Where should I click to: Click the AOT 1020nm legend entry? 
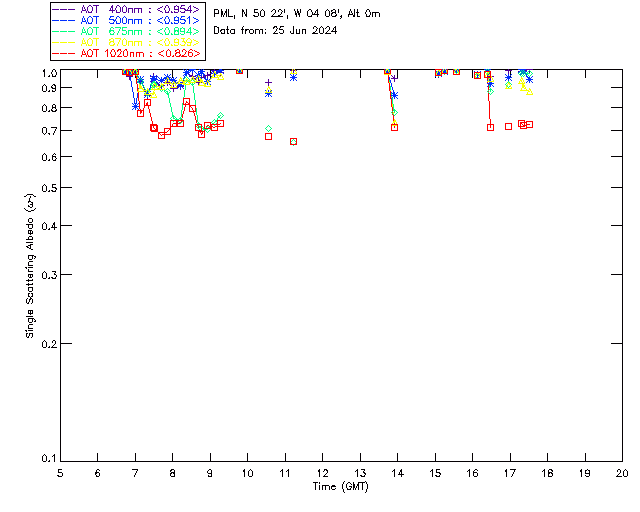point(126,53)
